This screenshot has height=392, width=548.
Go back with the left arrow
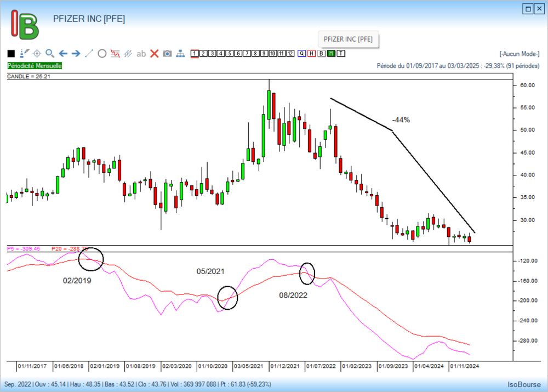pos(63,54)
